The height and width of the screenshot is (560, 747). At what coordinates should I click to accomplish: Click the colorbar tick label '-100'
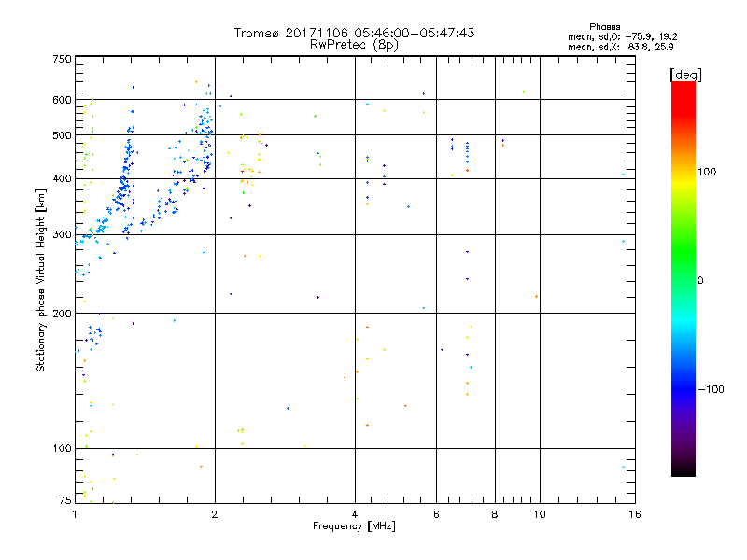(711, 389)
